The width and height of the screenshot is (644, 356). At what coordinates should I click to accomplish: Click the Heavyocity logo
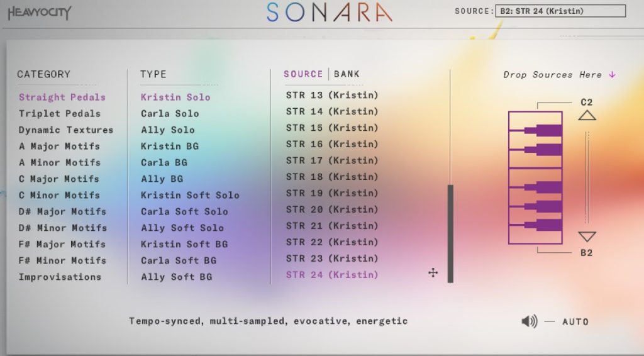coord(40,13)
